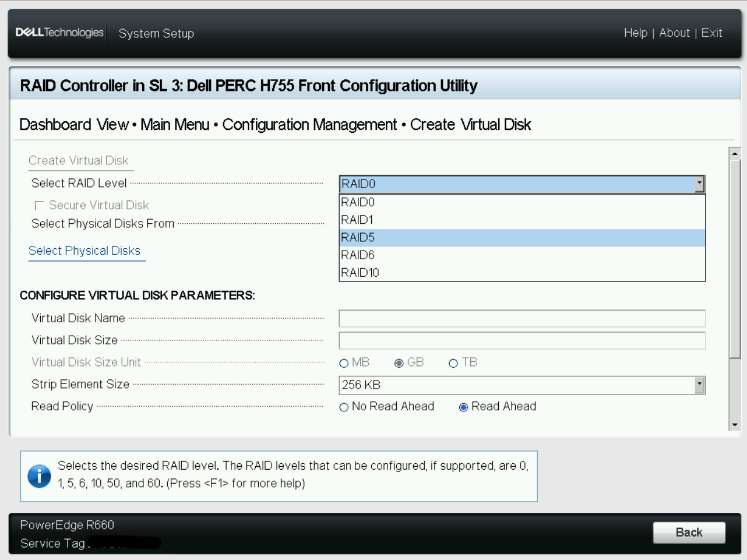The height and width of the screenshot is (560, 747).
Task: Collapse the Select RAID Level dropdown arrow
Action: coord(699,184)
